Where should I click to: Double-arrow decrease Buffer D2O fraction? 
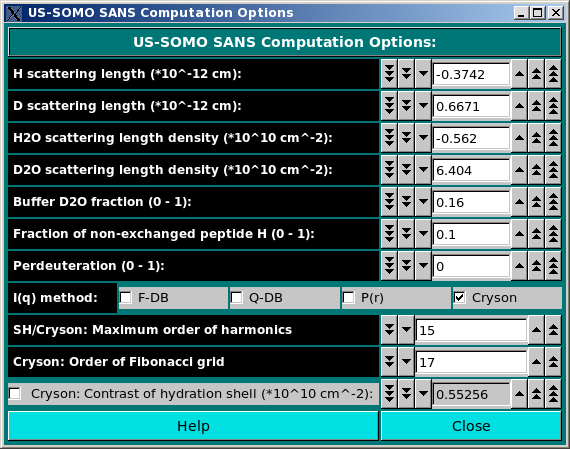tap(406, 202)
